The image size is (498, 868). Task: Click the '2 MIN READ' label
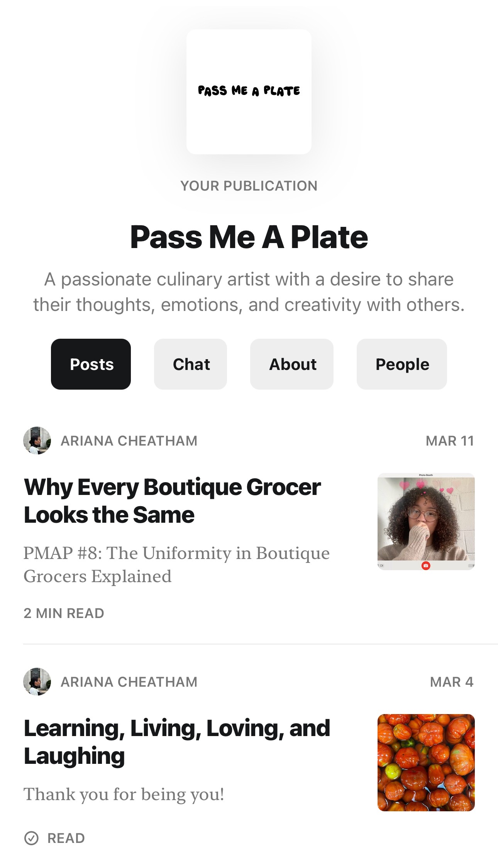click(64, 613)
